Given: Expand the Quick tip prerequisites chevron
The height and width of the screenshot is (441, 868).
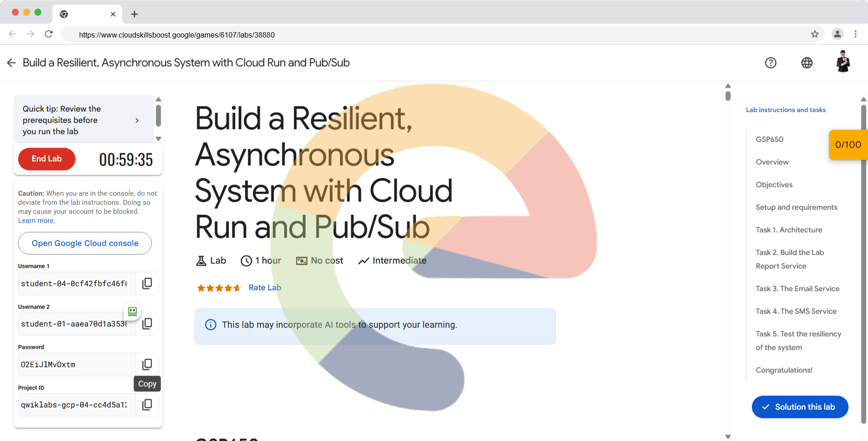Looking at the screenshot, I should click(x=137, y=120).
